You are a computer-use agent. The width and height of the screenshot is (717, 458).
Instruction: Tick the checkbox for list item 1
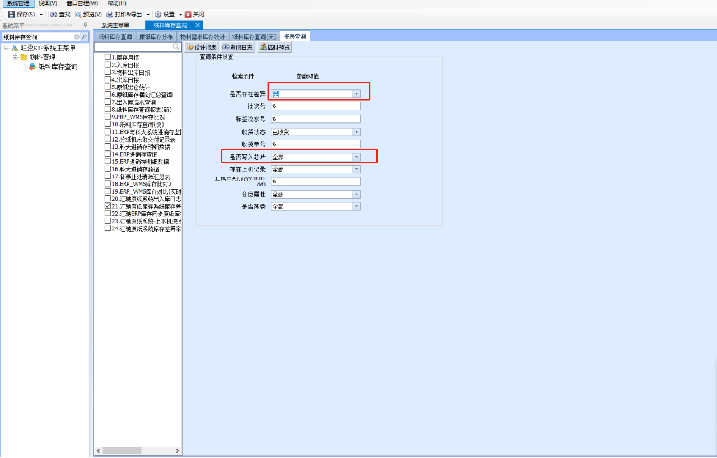coord(108,58)
